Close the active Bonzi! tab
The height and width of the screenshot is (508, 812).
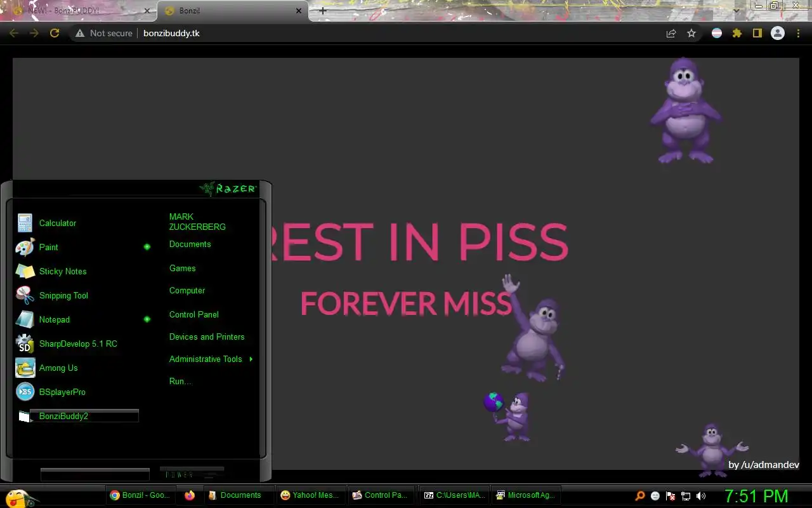(299, 11)
